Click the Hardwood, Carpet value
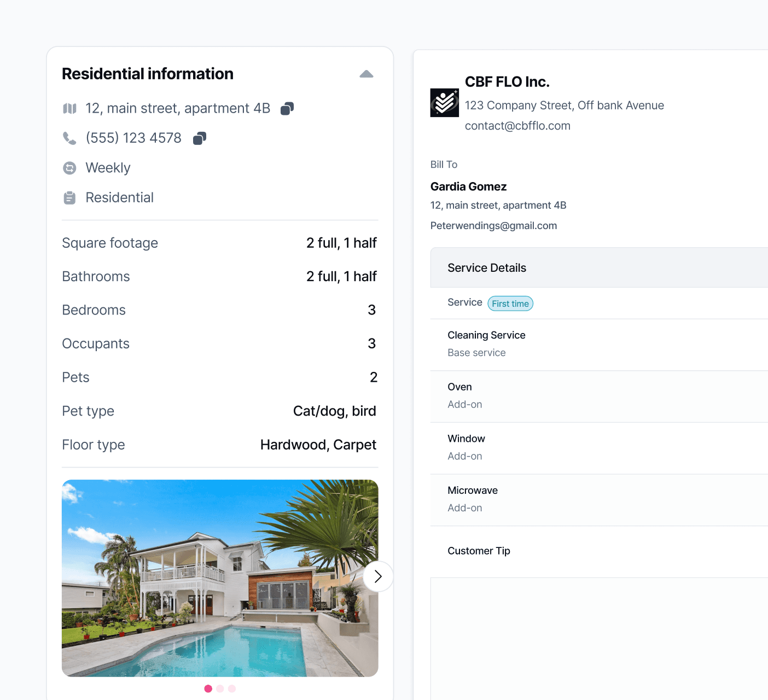Image resolution: width=768 pixels, height=700 pixels. pos(318,445)
